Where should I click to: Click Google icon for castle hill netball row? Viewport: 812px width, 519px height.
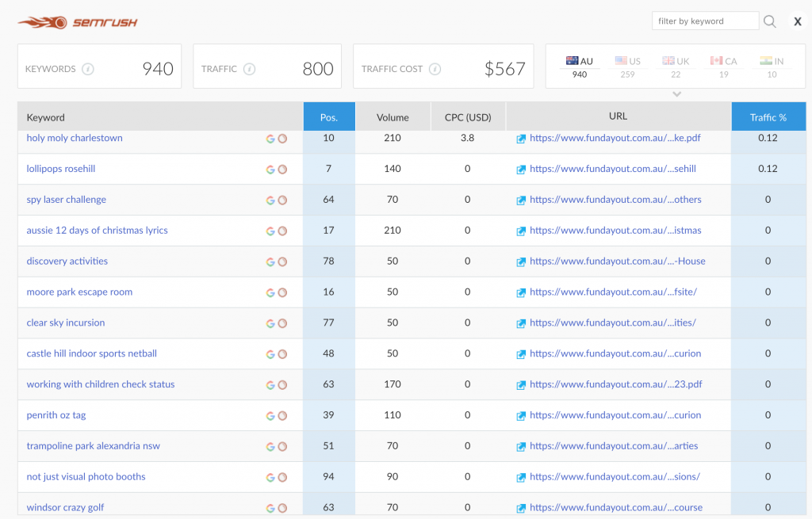[270, 354]
